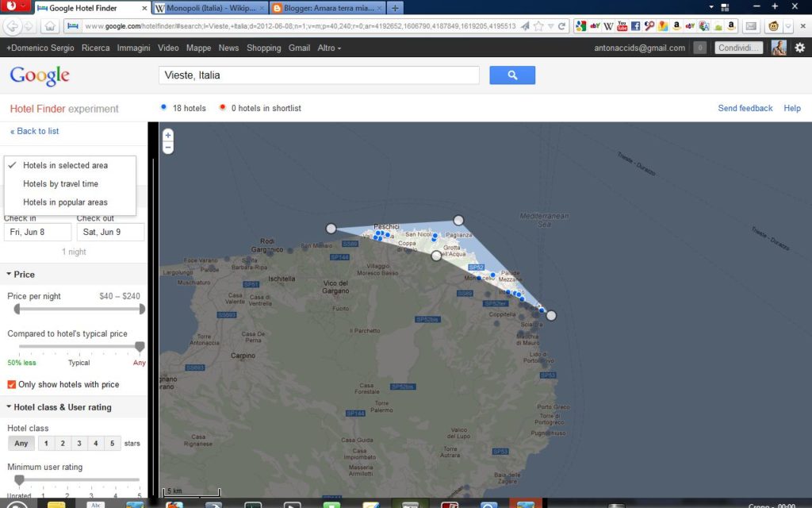Select Any hotel class button
The image size is (812, 508).
21,444
